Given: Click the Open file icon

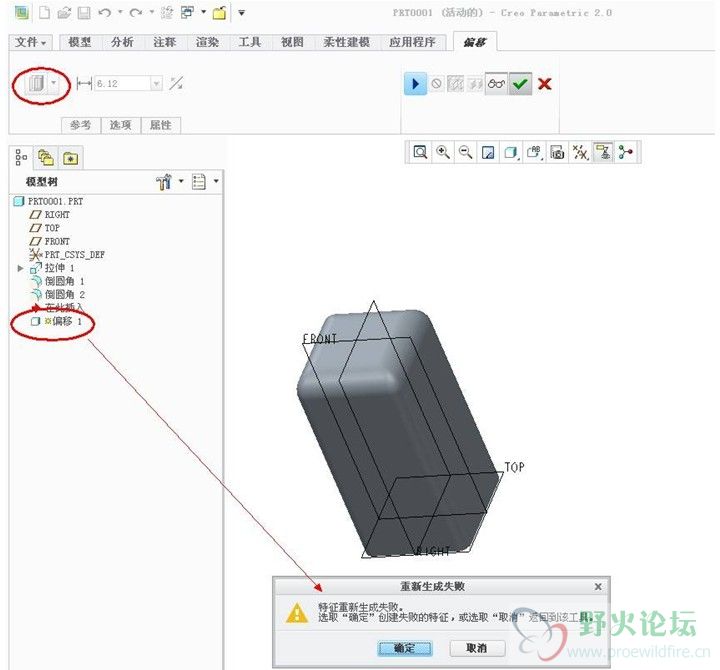Looking at the screenshot, I should pyautogui.click(x=64, y=13).
